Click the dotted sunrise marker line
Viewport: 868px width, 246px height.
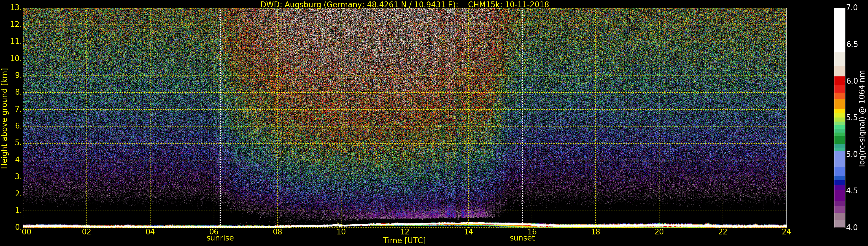click(220, 118)
